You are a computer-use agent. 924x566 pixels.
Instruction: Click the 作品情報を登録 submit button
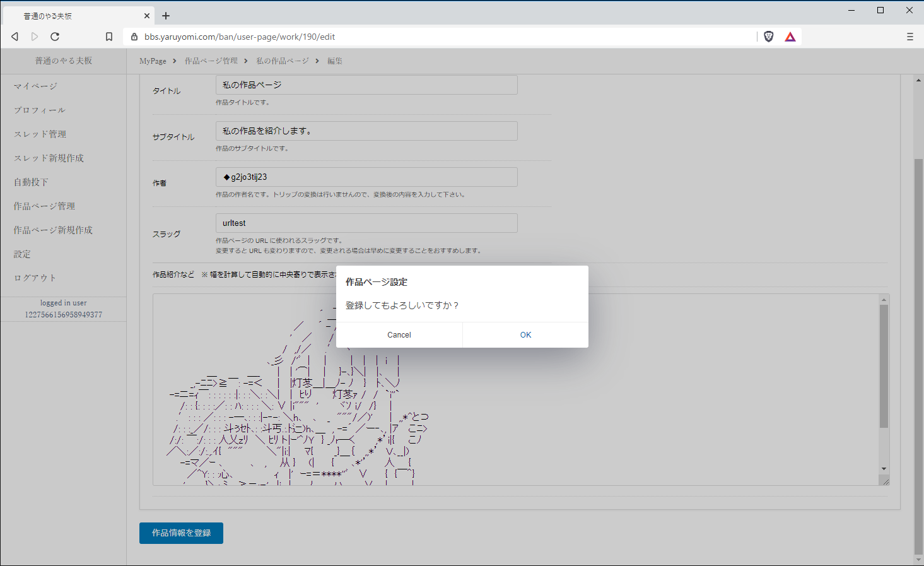tap(181, 533)
